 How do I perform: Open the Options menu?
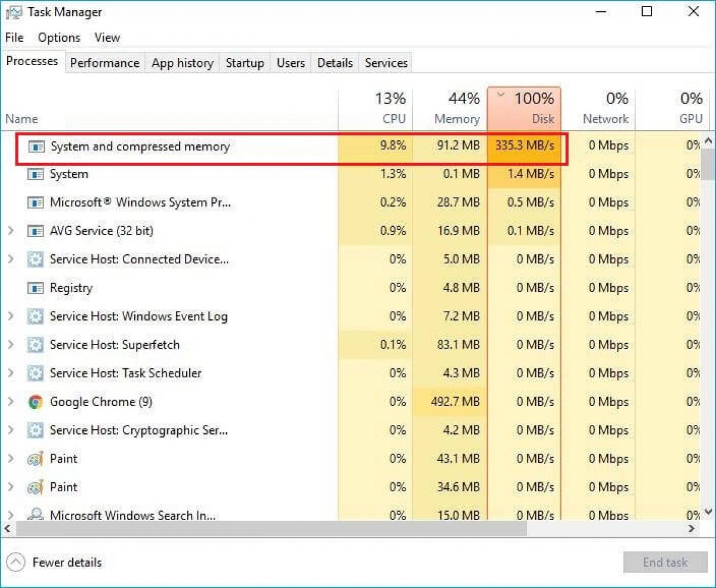click(59, 38)
